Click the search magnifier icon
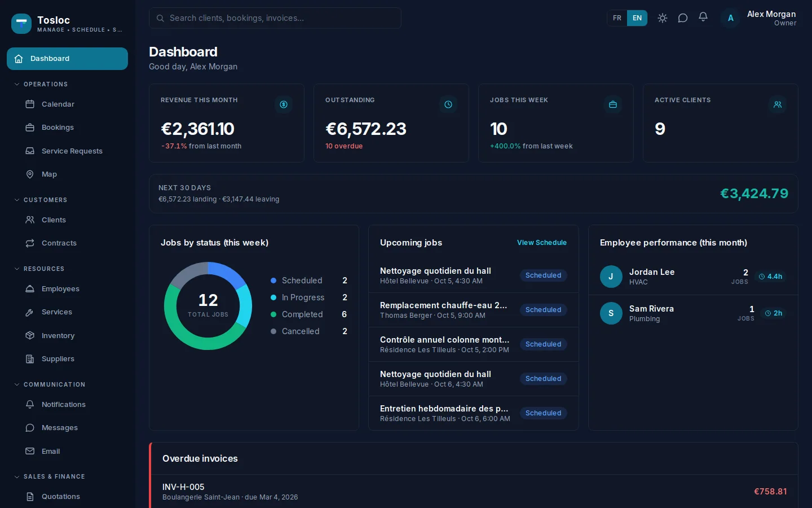This screenshot has height=508, width=812. point(160,18)
